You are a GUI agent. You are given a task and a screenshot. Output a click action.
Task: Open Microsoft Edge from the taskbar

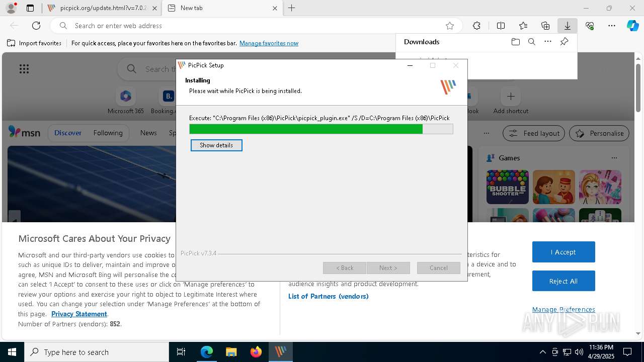(206, 352)
